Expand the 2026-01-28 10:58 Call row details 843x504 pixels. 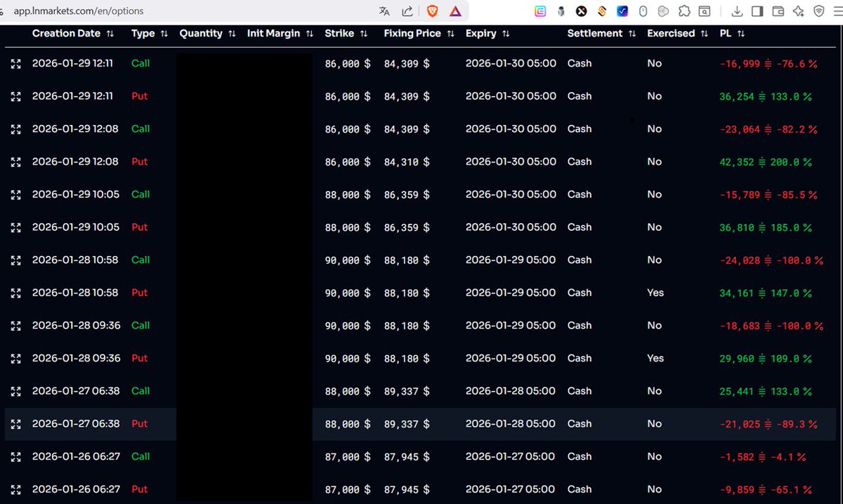16,260
